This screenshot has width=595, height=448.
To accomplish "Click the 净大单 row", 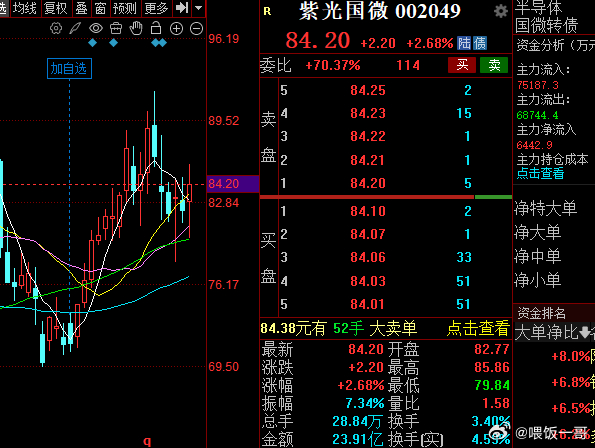I will coord(538,232).
